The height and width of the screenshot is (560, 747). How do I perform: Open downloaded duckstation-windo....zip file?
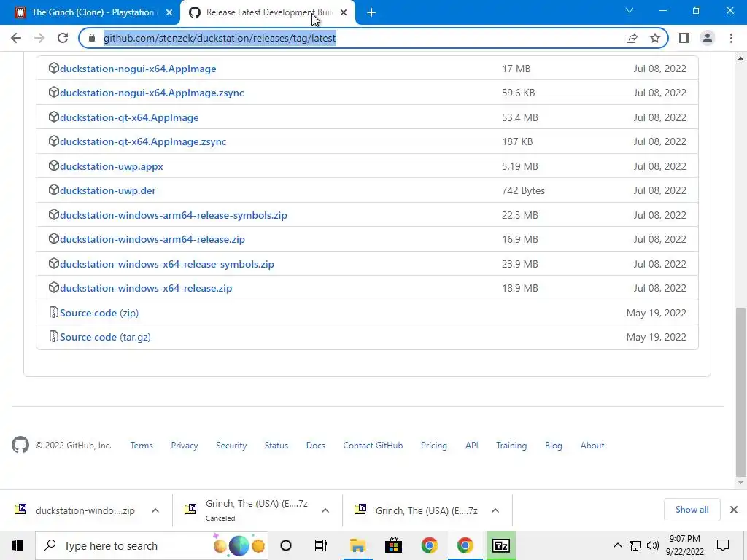[75, 510]
